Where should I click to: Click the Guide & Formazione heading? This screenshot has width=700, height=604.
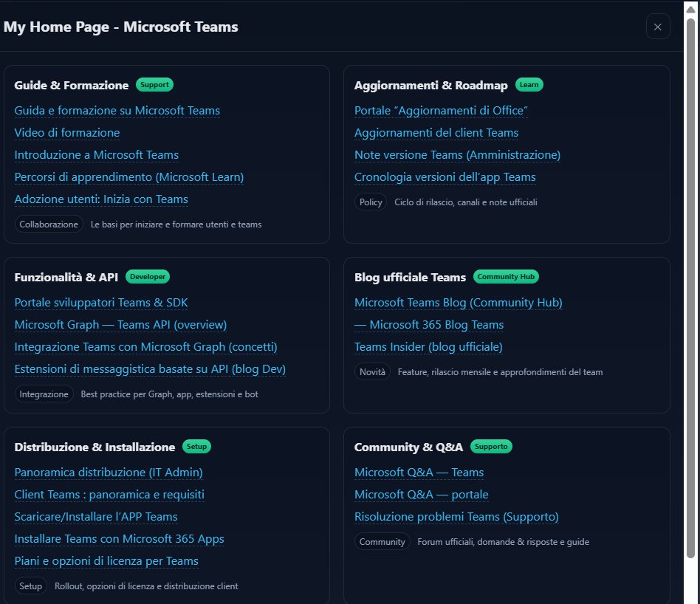[x=72, y=85]
